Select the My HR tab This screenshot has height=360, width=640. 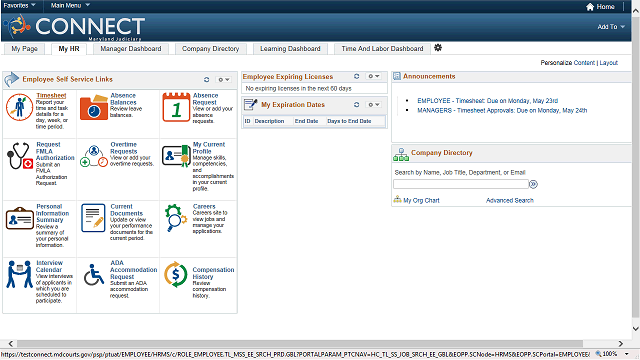(x=69, y=49)
